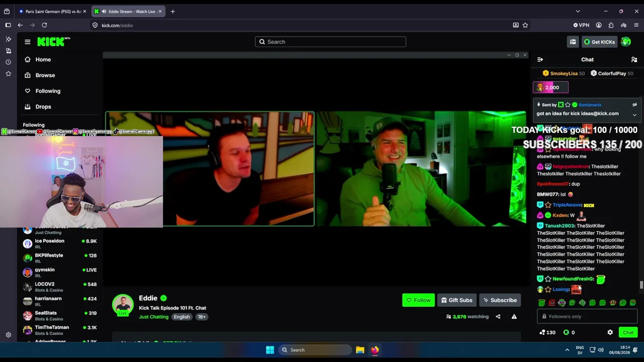Open browser extensions puzzle icon
The width and height of the screenshot is (644, 362).
coord(611,25)
